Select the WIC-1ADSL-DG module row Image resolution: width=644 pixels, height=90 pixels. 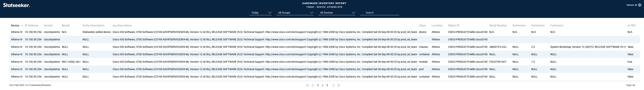(x=71, y=62)
